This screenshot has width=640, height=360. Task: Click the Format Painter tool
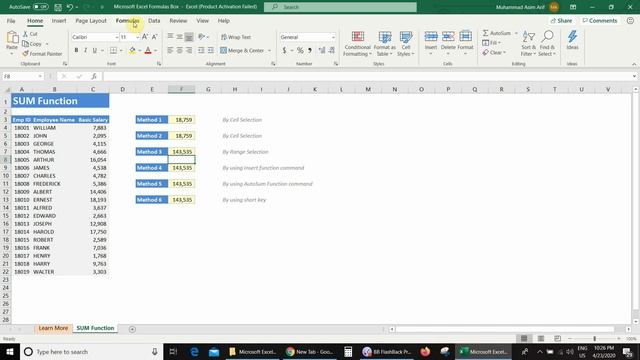pyautogui.click(x=42, y=53)
